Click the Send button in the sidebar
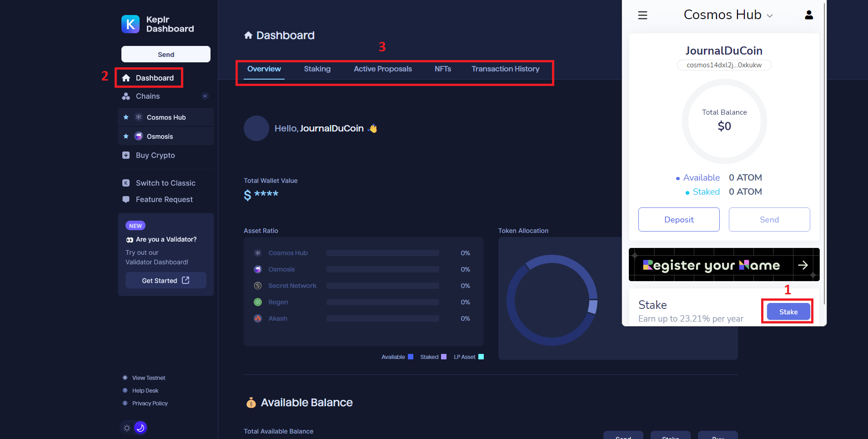Screen dimensions: 868x439 coord(166,54)
